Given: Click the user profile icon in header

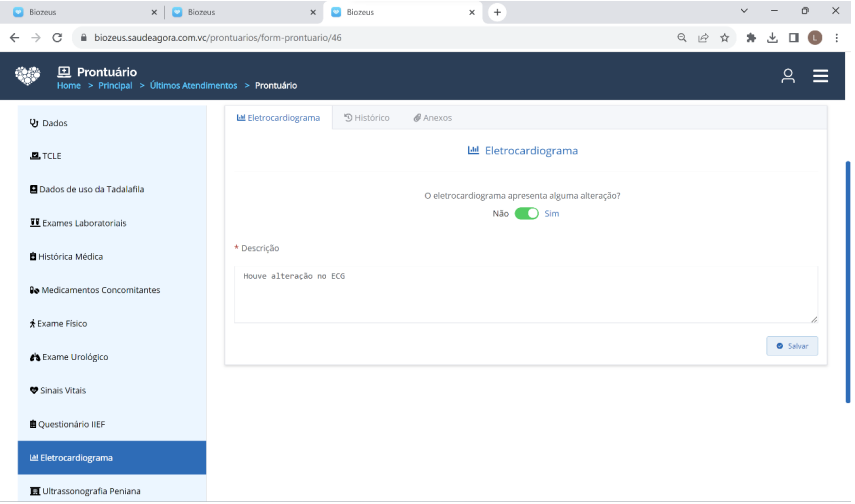Looking at the screenshot, I should (x=788, y=76).
